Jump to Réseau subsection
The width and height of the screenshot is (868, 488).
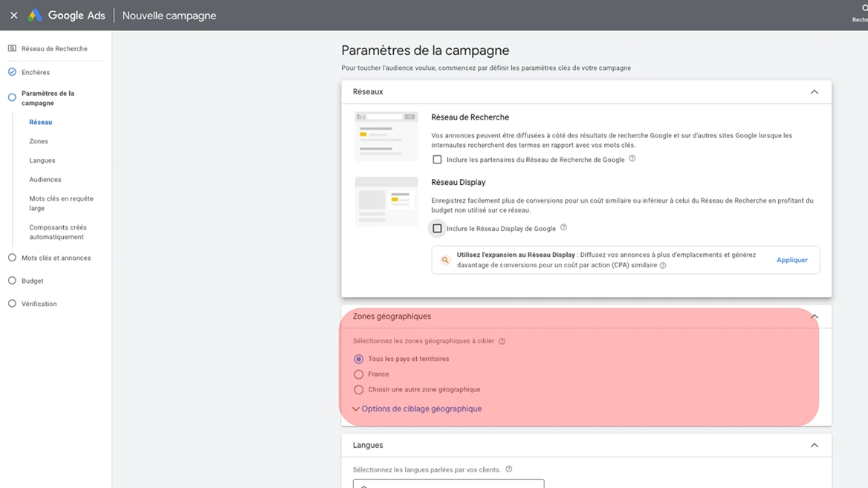point(40,123)
